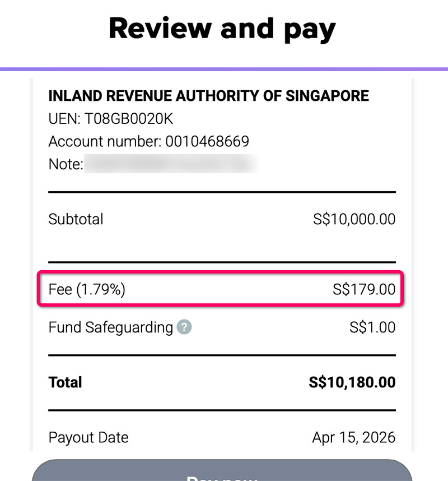
Task: Click the purple progress bar under the heading
Action: click(224, 69)
